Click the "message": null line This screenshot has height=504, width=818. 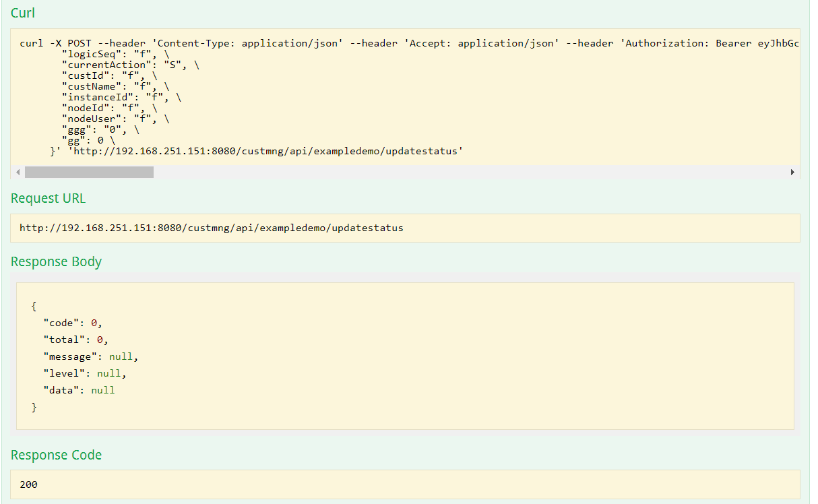click(90, 356)
